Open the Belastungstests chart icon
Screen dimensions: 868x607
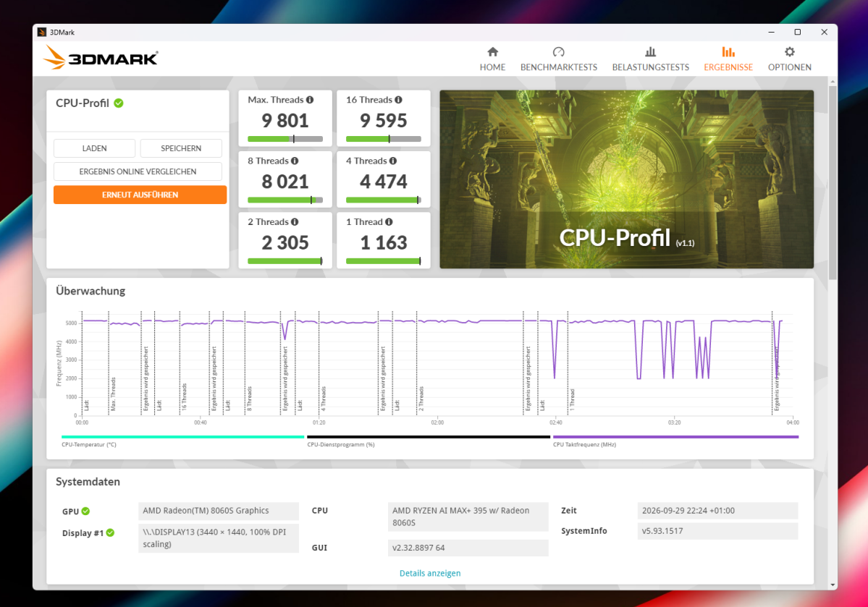click(x=650, y=52)
